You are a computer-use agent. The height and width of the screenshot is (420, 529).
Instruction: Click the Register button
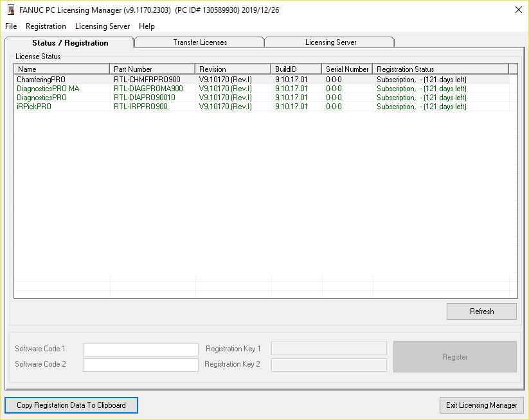pos(455,356)
